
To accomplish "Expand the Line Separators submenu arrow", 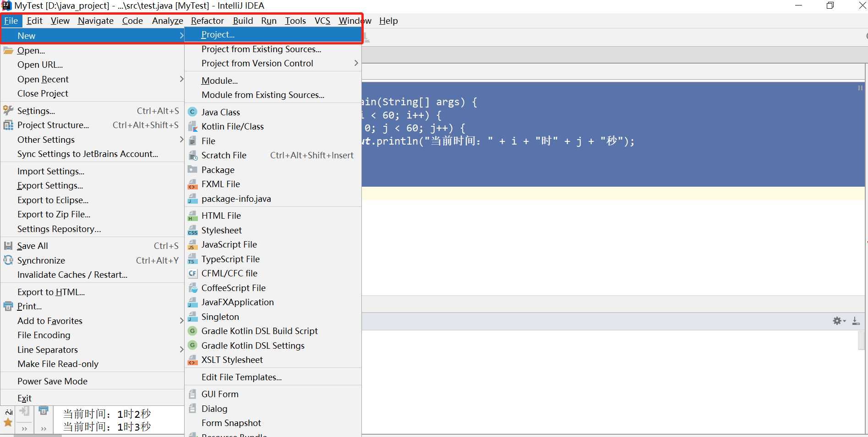I will (x=181, y=350).
